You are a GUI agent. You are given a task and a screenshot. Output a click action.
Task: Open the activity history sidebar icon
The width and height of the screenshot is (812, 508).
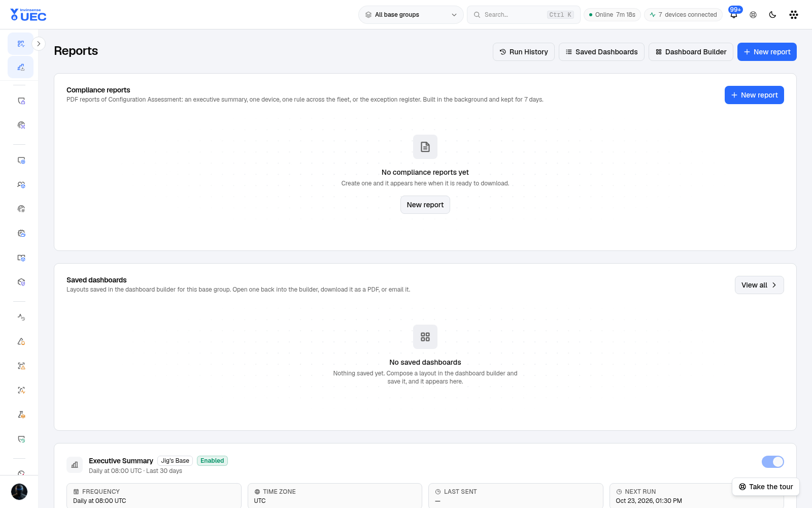pos(21,317)
